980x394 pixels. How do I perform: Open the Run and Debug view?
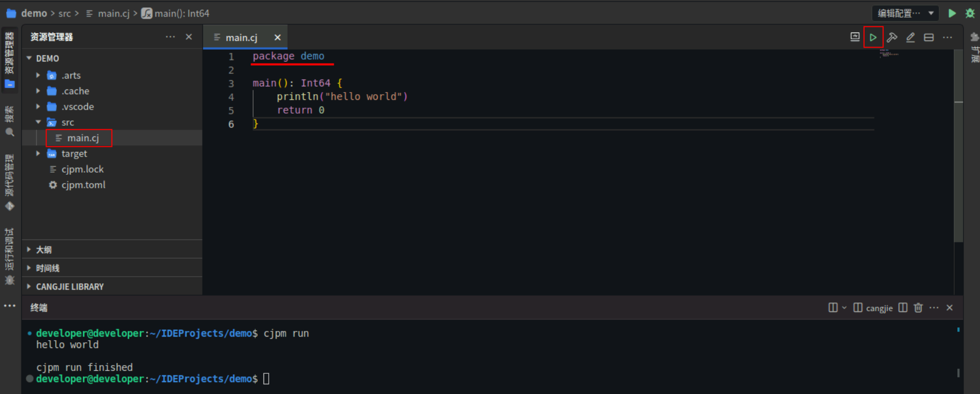coord(9,256)
